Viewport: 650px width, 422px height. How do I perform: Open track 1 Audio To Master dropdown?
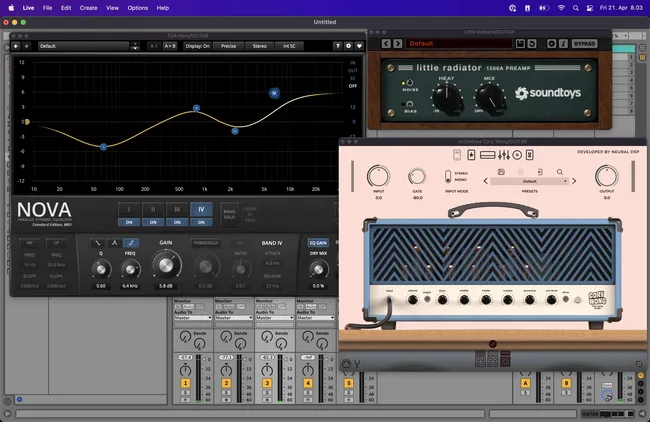click(193, 318)
